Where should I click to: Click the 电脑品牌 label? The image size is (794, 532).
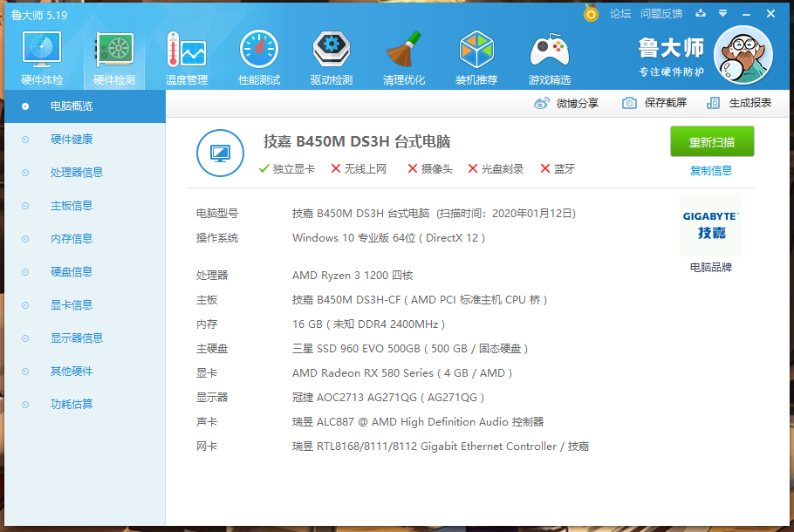(711, 267)
